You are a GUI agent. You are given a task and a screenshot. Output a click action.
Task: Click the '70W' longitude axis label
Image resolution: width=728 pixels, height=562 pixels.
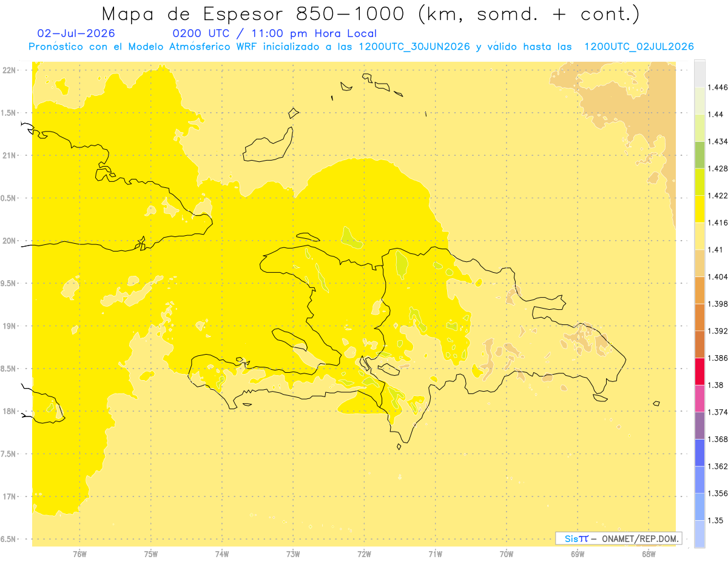coord(507,554)
